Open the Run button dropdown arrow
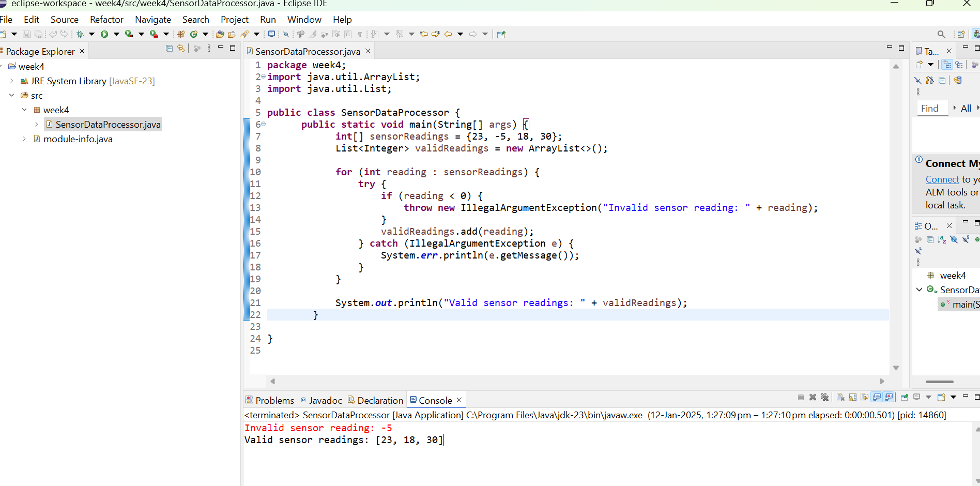This screenshot has height=486, width=980. pyautogui.click(x=116, y=34)
